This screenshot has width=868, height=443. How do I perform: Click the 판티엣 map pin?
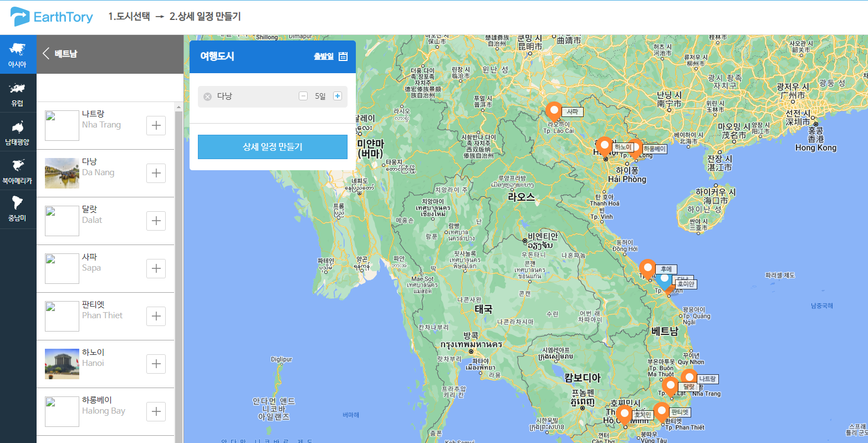tap(661, 411)
